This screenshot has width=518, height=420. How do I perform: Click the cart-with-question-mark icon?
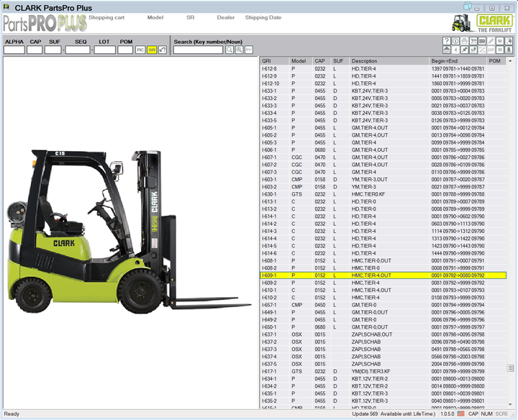(473, 50)
